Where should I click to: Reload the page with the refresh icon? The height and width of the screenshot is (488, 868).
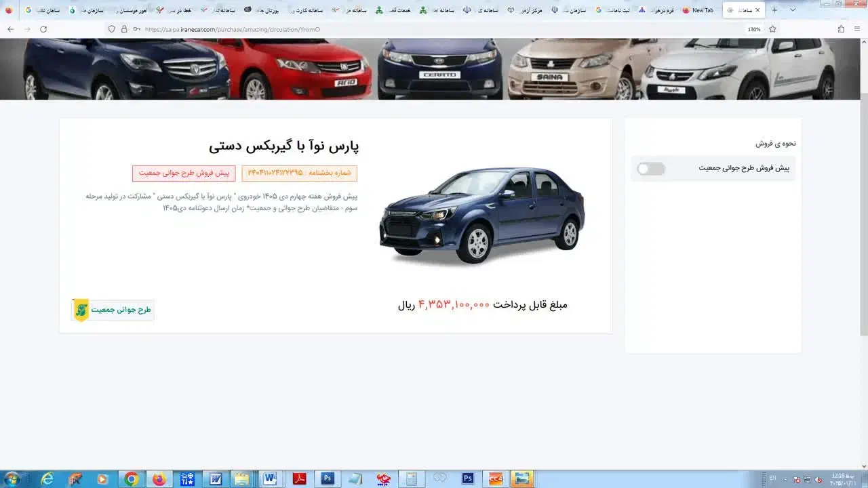pos(43,29)
